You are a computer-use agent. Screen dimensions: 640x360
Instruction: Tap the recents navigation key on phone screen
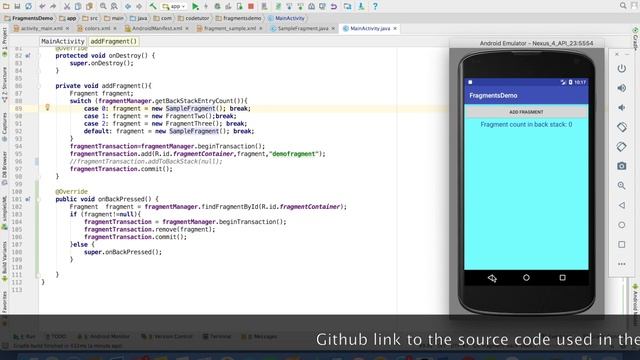562,278
